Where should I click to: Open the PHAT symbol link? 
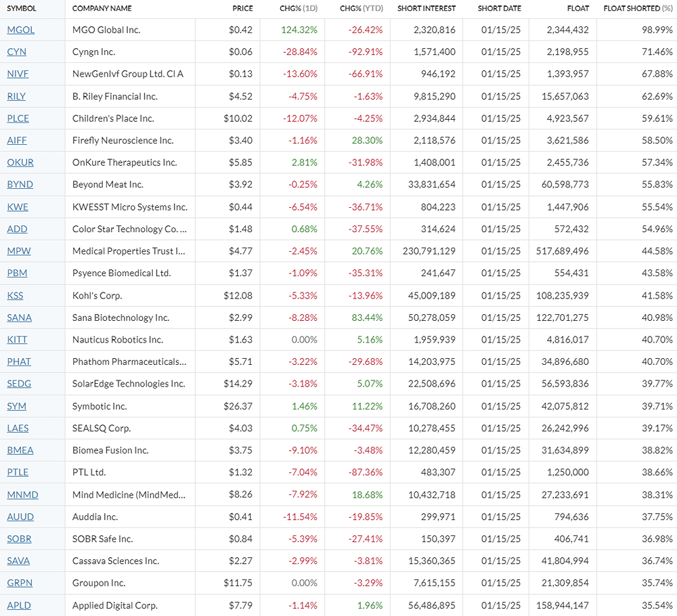click(19, 361)
